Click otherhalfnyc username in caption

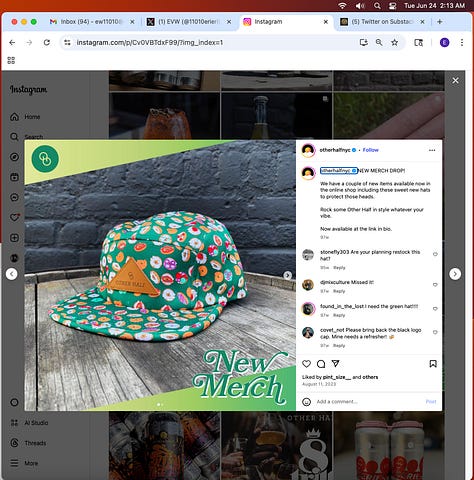336,171
